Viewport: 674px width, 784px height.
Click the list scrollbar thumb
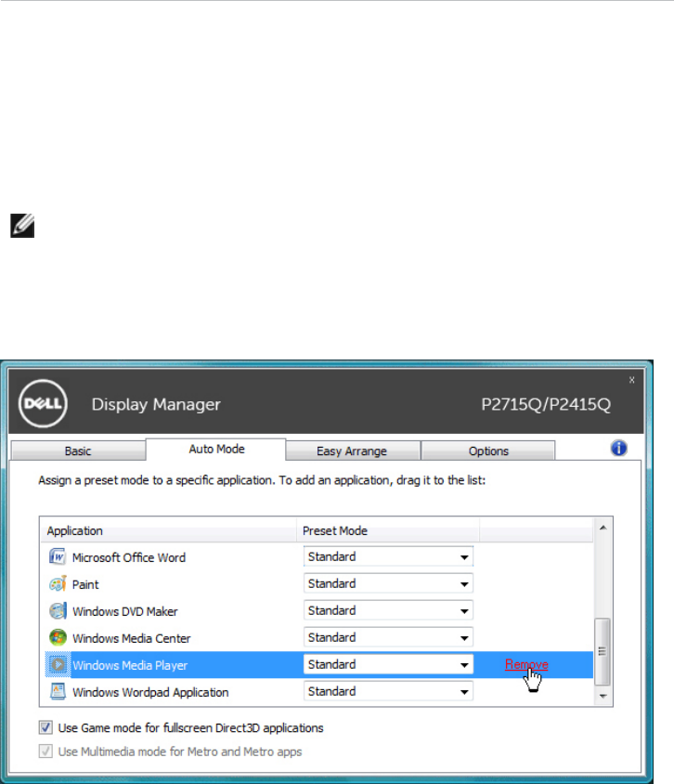[x=603, y=651]
